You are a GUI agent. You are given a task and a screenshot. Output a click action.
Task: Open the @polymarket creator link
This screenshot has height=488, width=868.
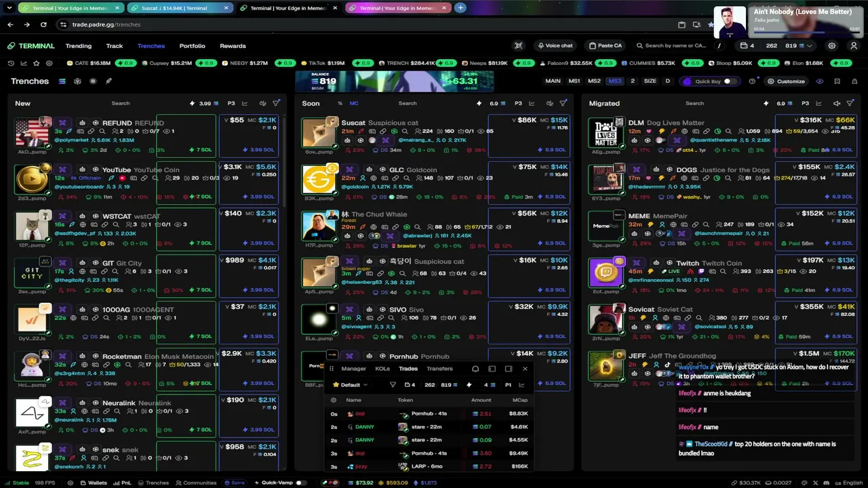(71, 140)
